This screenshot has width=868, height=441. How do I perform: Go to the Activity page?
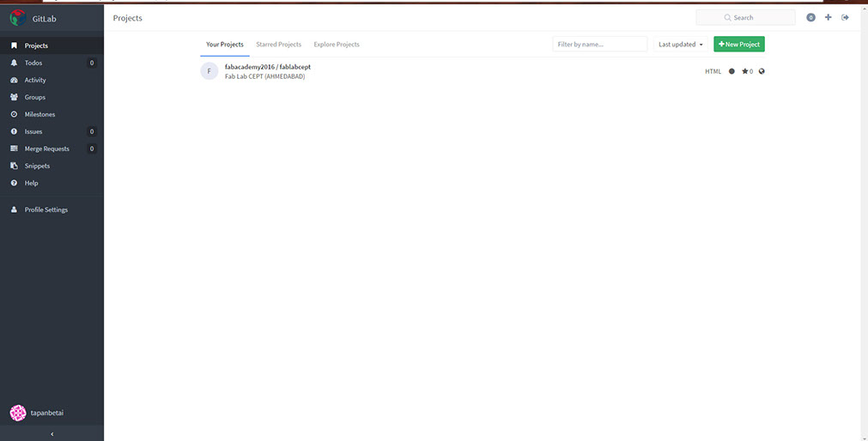[52, 80]
